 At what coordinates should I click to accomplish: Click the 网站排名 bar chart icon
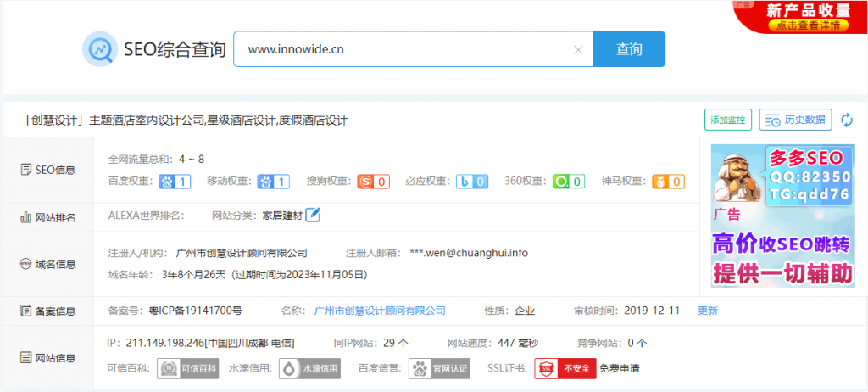[25, 217]
